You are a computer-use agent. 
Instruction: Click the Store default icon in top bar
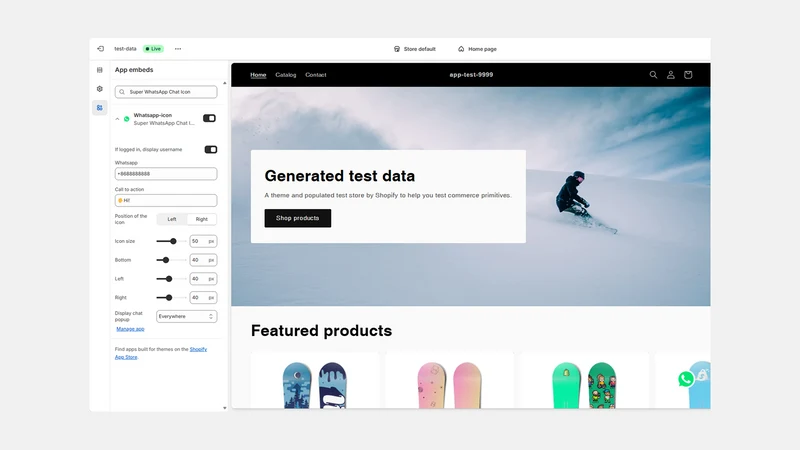(x=396, y=49)
